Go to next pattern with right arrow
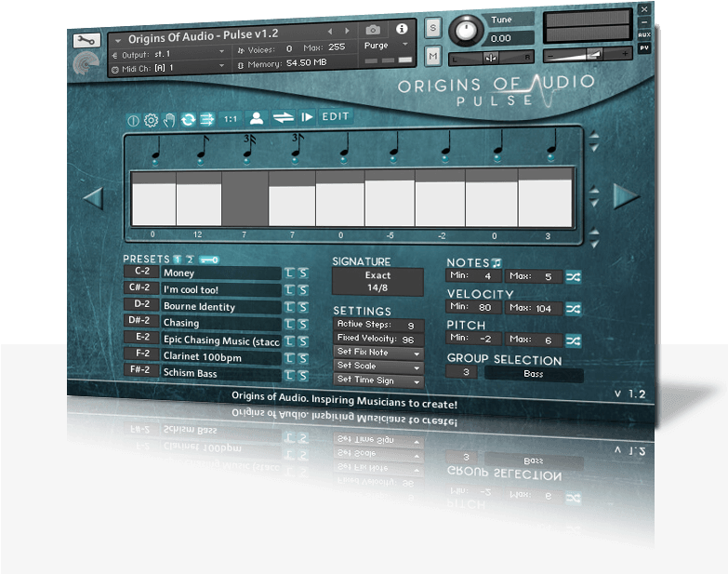Viewport: 728px width, 574px height. [x=626, y=196]
